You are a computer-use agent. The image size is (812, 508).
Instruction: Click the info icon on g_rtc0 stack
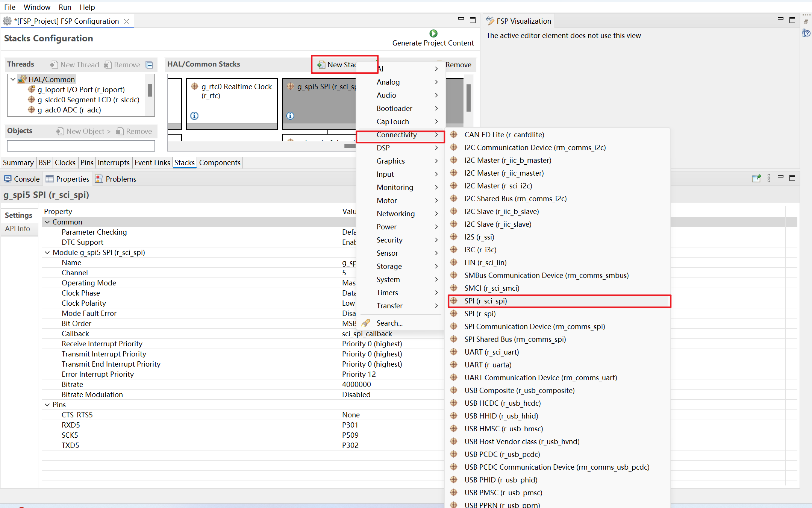(194, 116)
